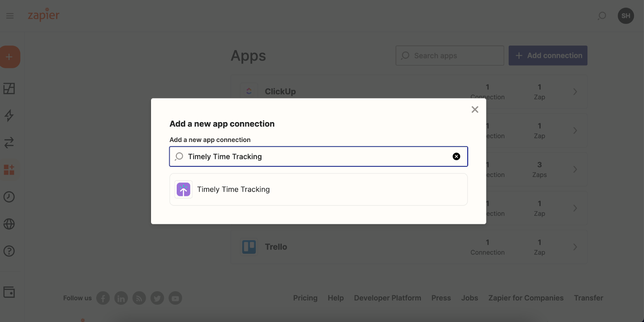The width and height of the screenshot is (644, 322).
Task: Open the Zaps lightning icon in sidebar
Action: click(9, 115)
